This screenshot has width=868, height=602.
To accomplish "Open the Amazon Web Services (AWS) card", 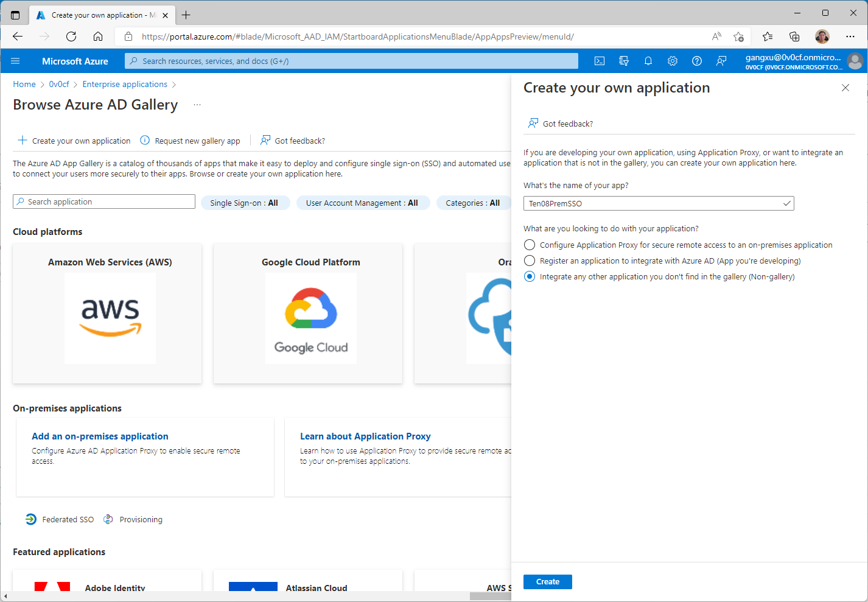I will tap(107, 313).
